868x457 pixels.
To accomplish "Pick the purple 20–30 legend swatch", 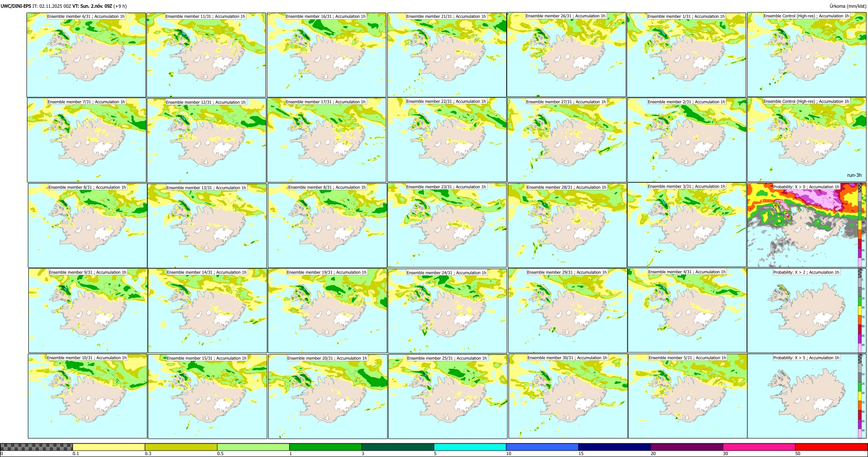I will tap(687, 447).
